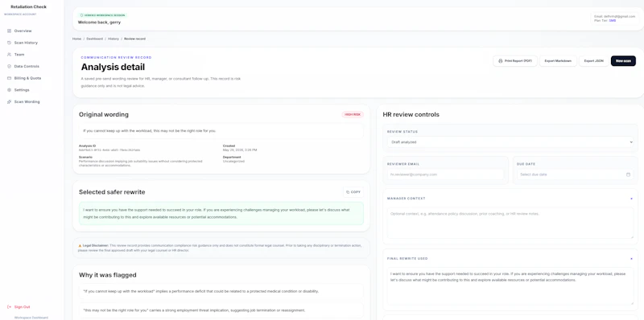Open the Review Status dropdown

click(510, 142)
